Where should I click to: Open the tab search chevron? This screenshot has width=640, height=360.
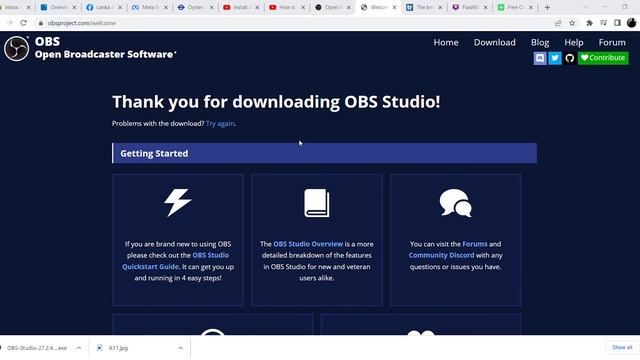pyautogui.click(x=585, y=7)
